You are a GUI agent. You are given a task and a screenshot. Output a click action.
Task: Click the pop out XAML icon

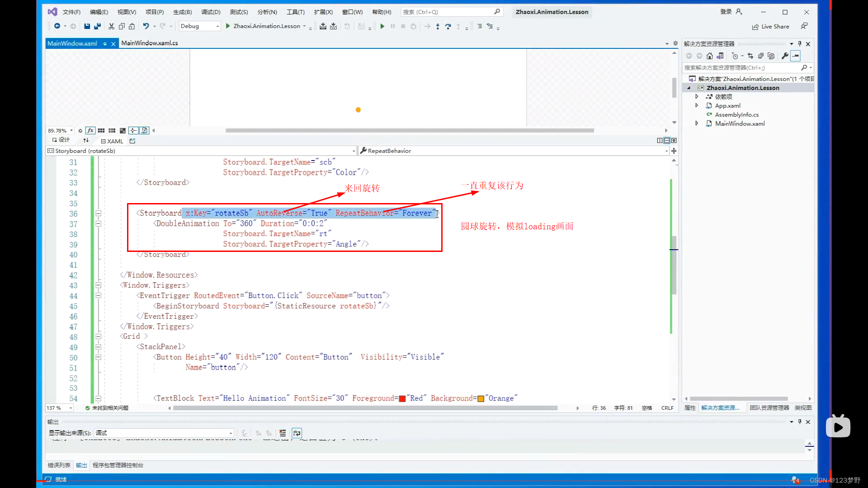click(132, 141)
